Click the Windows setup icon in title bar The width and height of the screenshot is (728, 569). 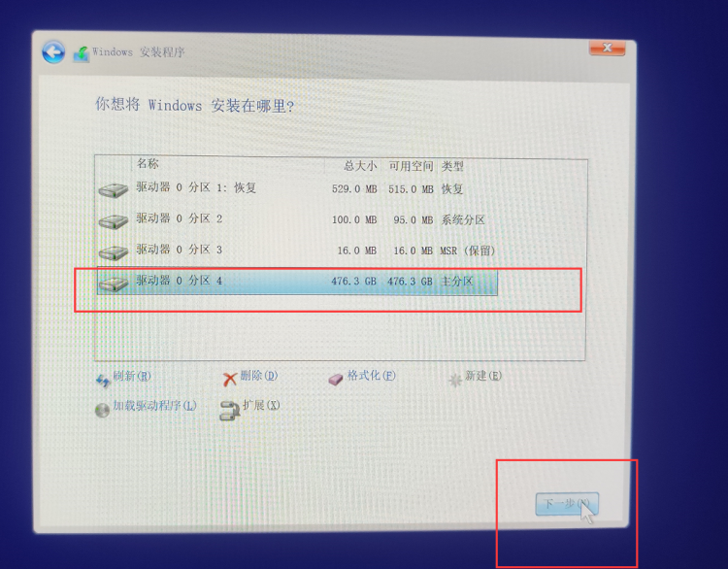(82, 53)
